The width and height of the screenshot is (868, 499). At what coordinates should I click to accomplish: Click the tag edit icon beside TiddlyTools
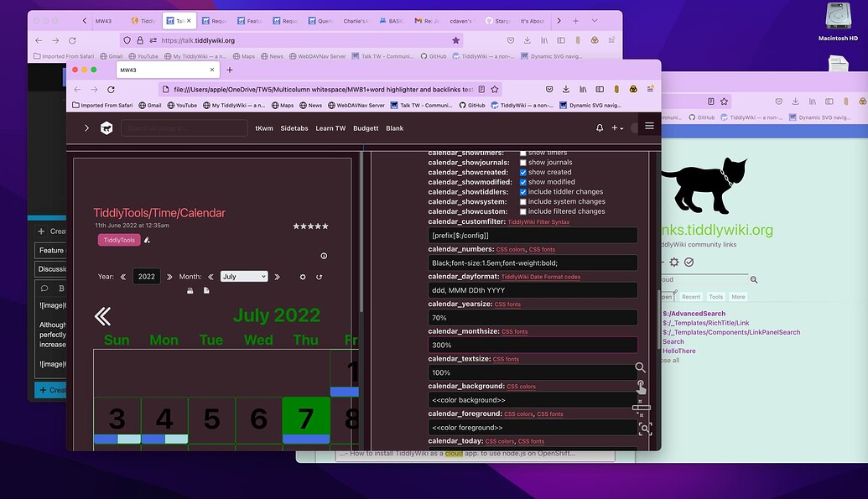coord(147,240)
